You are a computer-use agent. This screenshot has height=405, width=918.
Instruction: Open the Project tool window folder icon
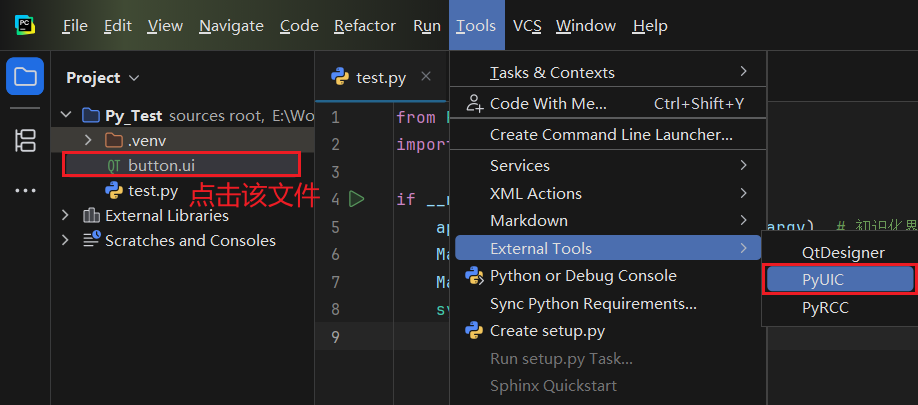point(25,76)
